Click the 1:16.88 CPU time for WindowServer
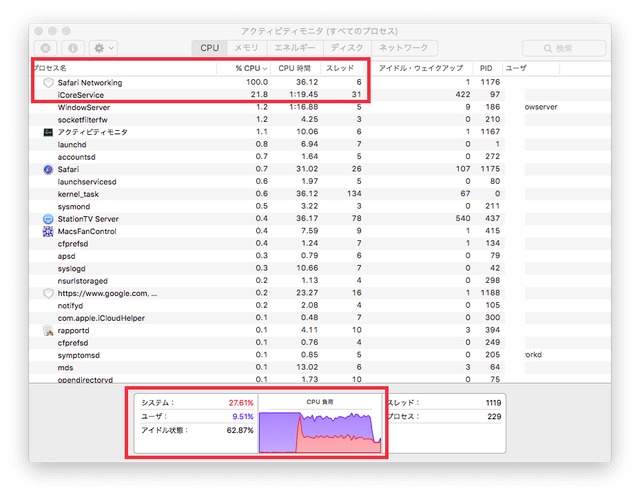This screenshot has height=497, width=640. coord(304,107)
